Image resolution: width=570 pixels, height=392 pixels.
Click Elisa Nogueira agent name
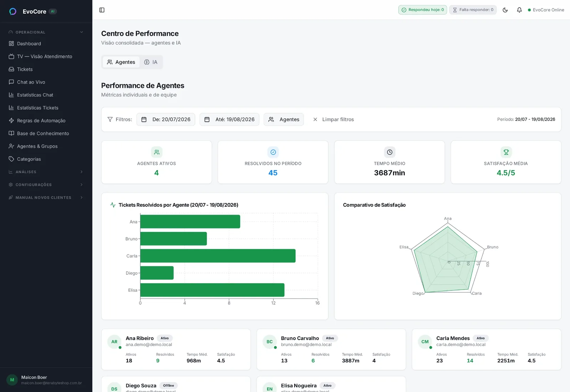click(299, 386)
